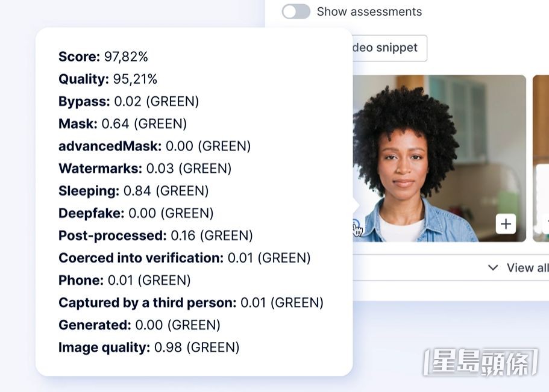Click the Quality 95,21% line
Viewport: 549px width, 392px height.
coord(108,79)
